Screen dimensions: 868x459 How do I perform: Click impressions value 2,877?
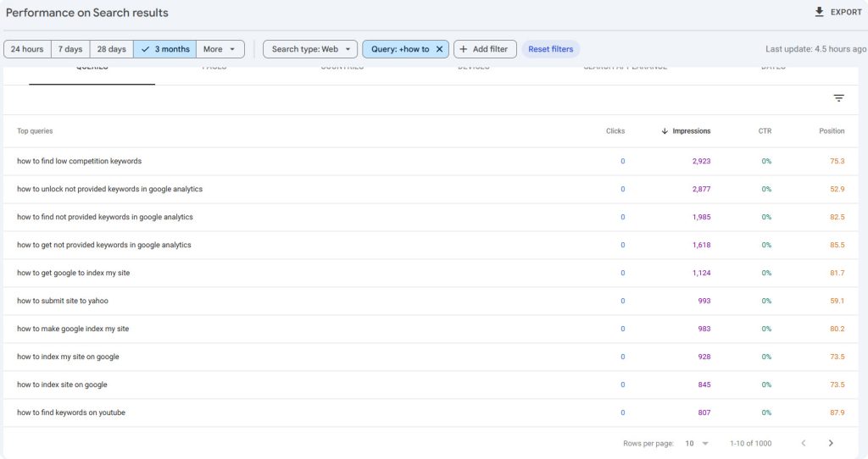pyautogui.click(x=701, y=189)
